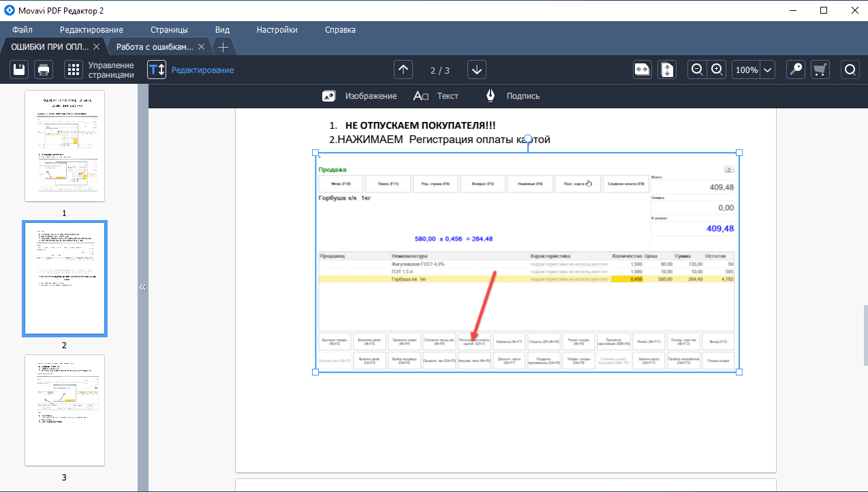This screenshot has height=492, width=868.
Task: Select page 3 thumbnail
Action: [65, 410]
